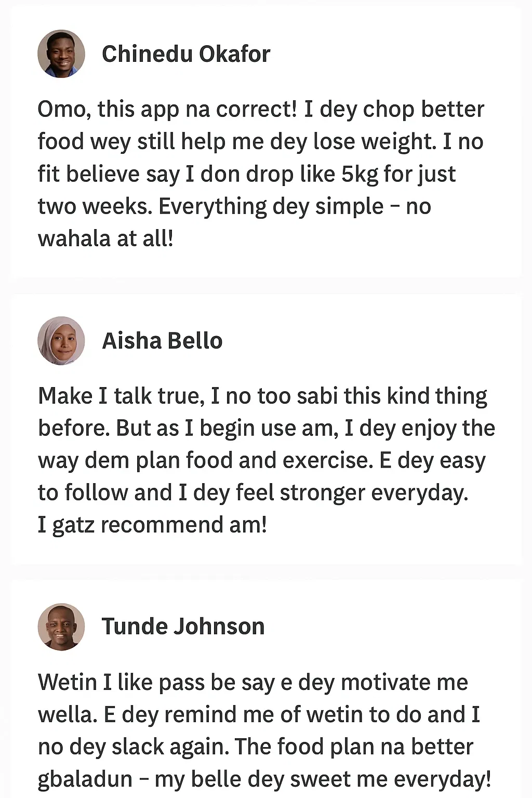Viewport: 532px width, 798px height.
Task: Click "Make I talk true" opening phrase
Action: 119,396
